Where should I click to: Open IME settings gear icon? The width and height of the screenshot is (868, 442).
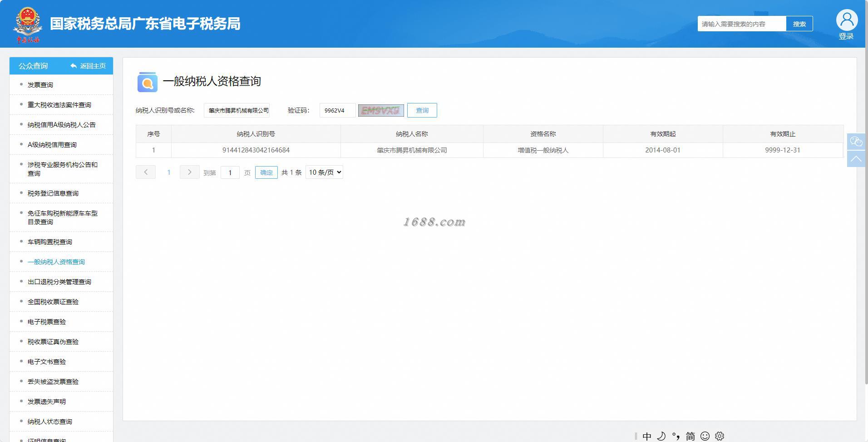click(720, 436)
